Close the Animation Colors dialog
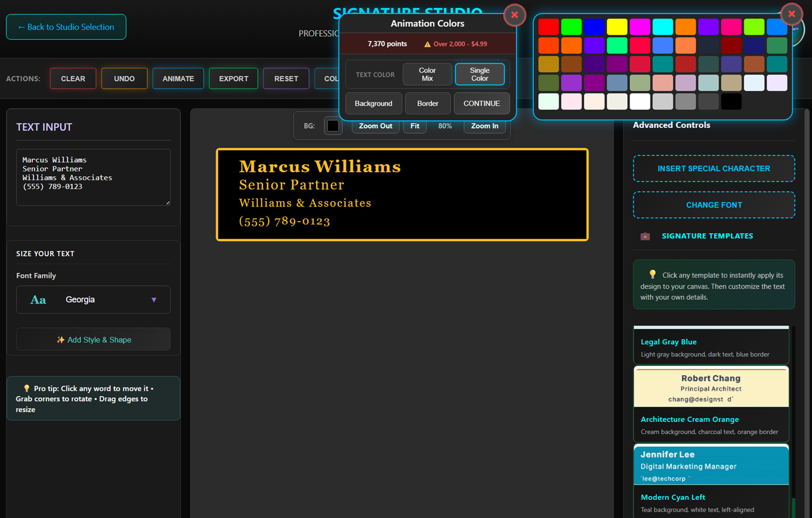 tap(514, 15)
